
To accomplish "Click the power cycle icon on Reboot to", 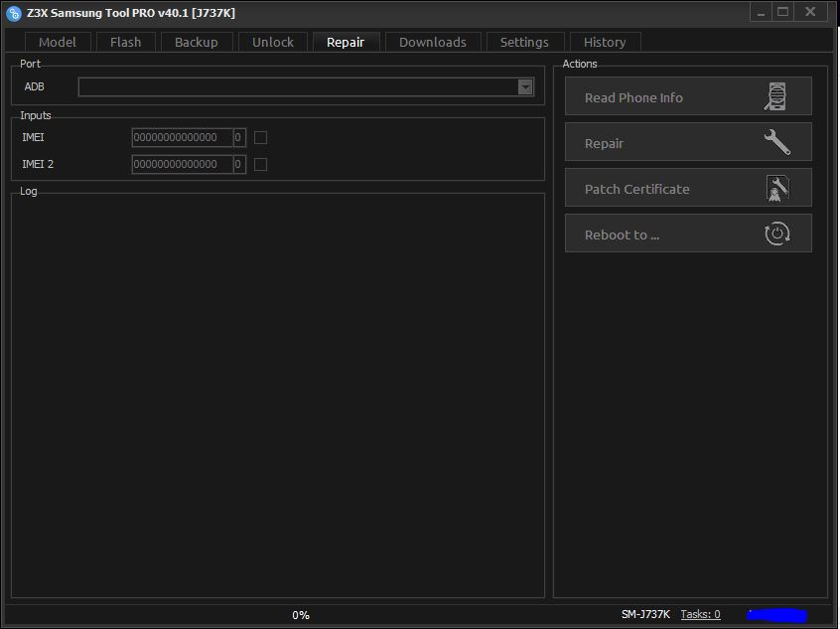I will point(776,234).
